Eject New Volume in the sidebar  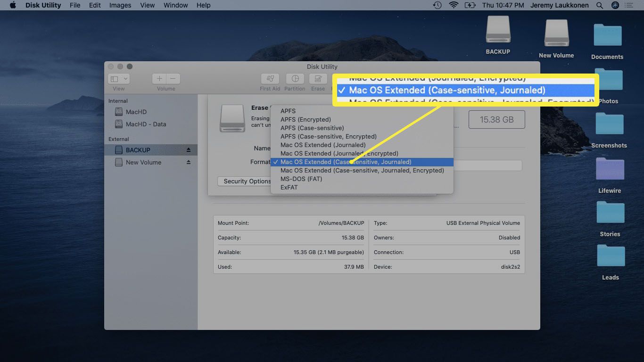[x=189, y=162]
